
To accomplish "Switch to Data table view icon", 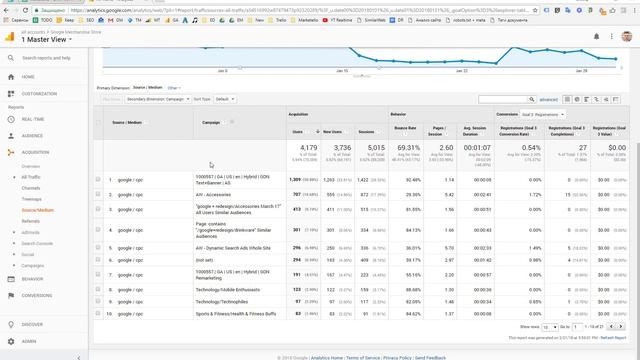I will tap(567, 99).
